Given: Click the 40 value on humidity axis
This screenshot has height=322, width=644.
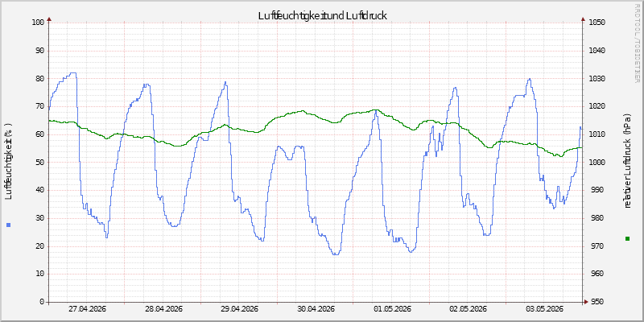Looking at the screenshot, I should click(39, 190).
